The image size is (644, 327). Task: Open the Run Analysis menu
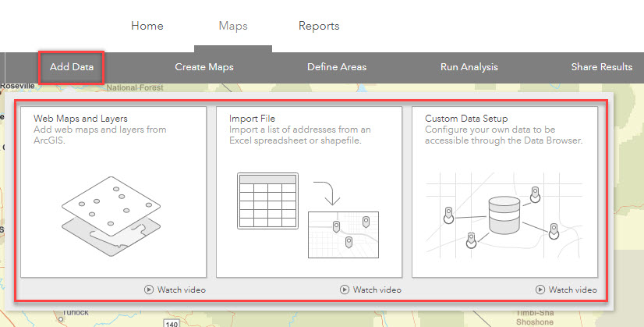[x=469, y=67]
